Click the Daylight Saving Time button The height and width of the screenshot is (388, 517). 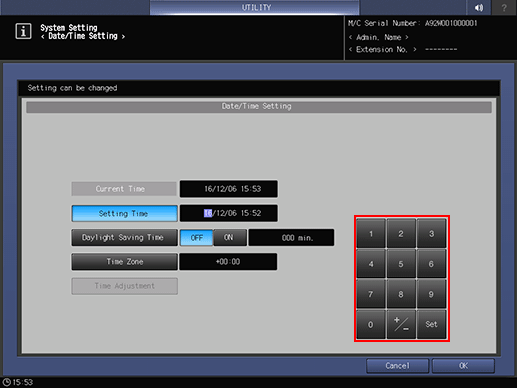[x=124, y=238]
